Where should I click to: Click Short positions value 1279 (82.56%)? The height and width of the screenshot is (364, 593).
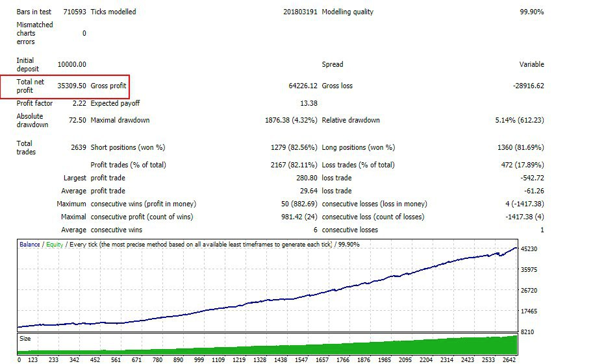coord(294,147)
